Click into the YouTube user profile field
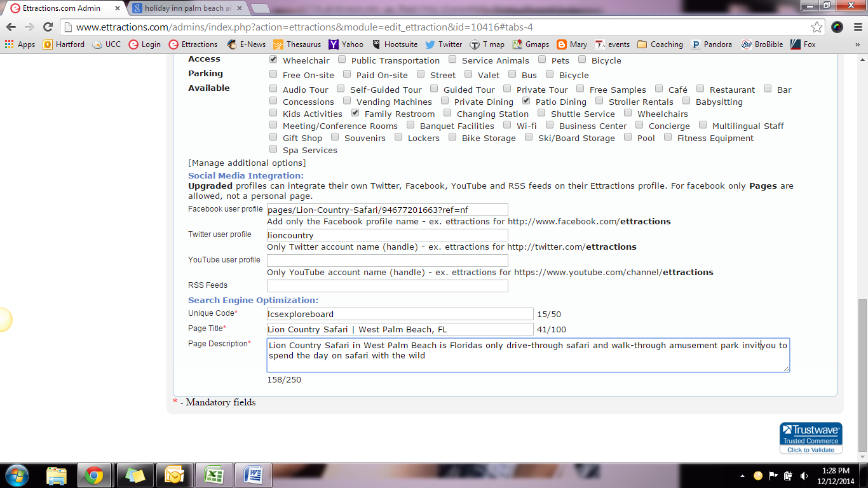Screen dimensions: 868x488 387,261
